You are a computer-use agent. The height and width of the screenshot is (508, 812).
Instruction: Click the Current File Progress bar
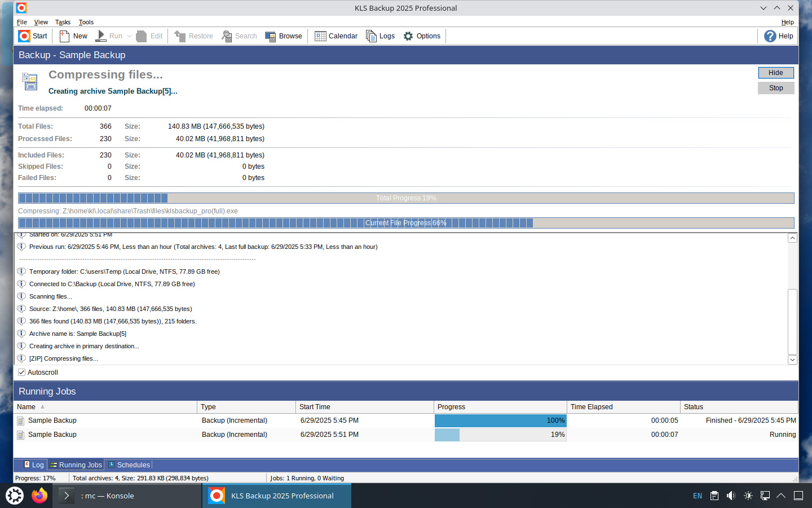click(x=406, y=223)
